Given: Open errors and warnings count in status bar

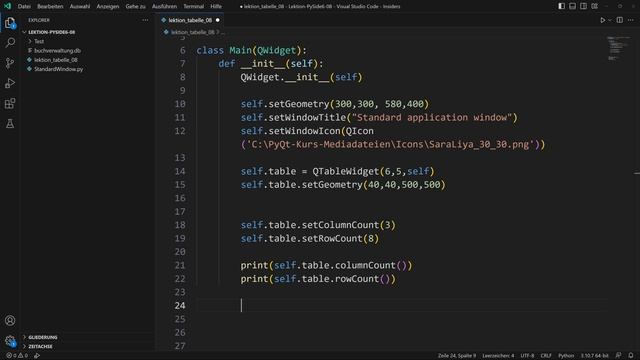Looking at the screenshot, I should pos(17,356).
